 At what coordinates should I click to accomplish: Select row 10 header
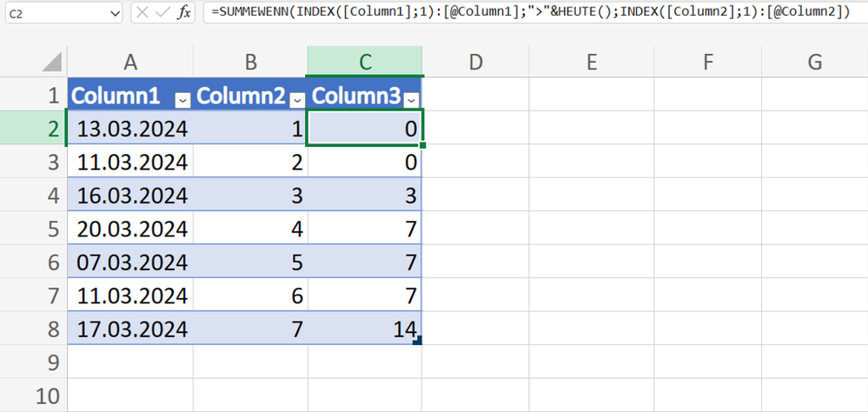[33, 396]
